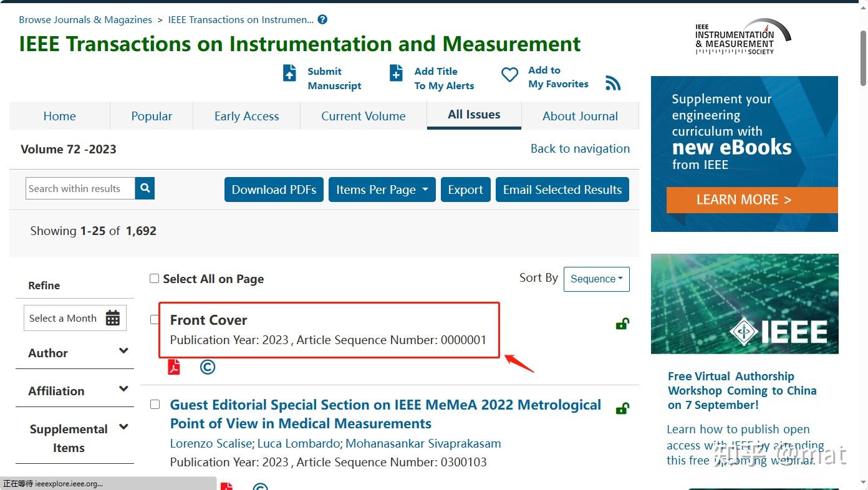868x490 pixels.
Task: Follow the Back to navigation link
Action: [580, 148]
